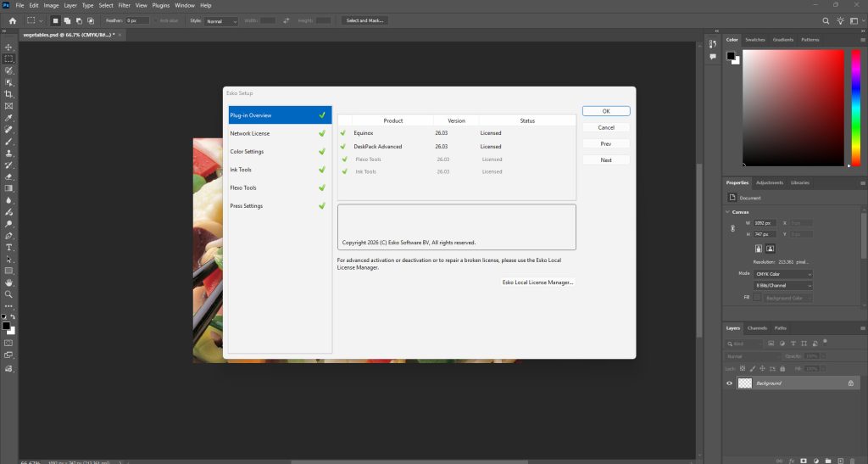Image resolution: width=868 pixels, height=464 pixels.
Task: Click OK in the Esko Setup dialog
Action: 606,111
